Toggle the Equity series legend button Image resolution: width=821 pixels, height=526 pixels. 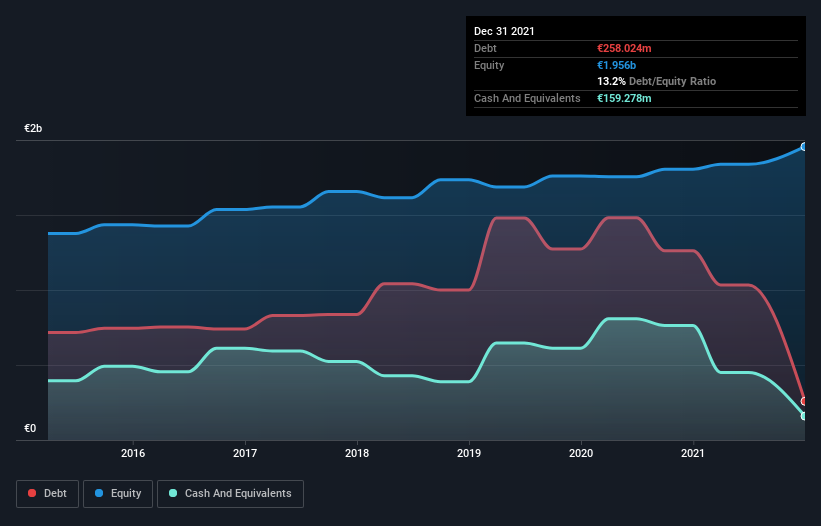pyautogui.click(x=118, y=494)
